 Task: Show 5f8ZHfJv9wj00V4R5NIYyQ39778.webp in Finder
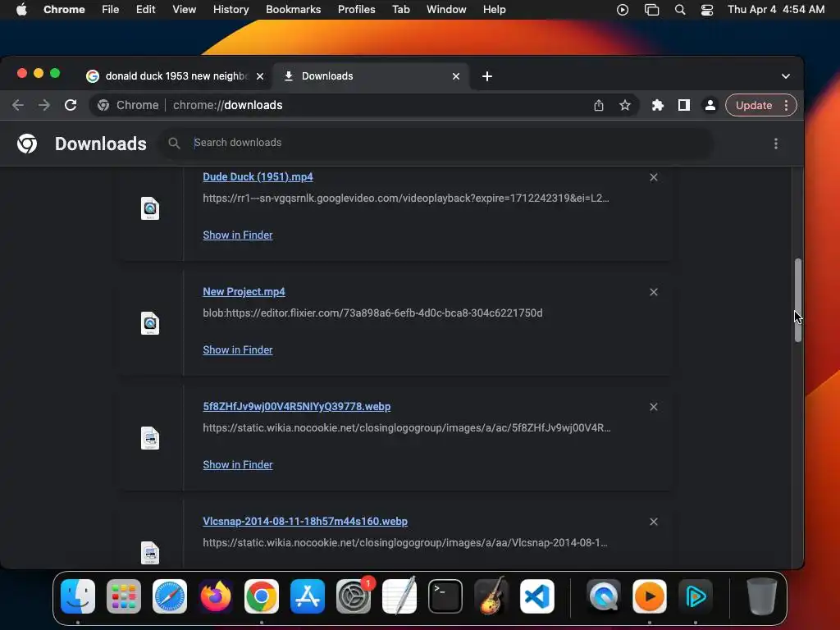click(238, 464)
